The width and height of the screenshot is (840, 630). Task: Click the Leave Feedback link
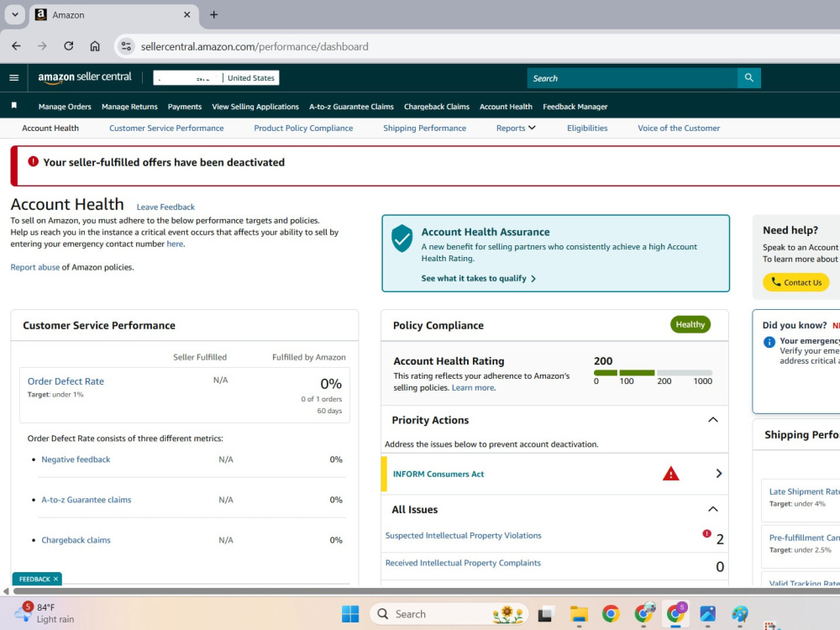[x=165, y=207]
